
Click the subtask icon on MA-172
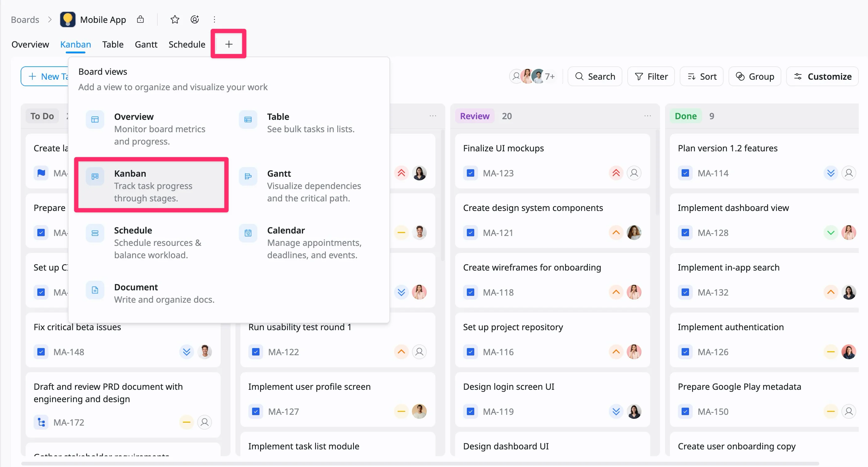pyautogui.click(x=41, y=422)
